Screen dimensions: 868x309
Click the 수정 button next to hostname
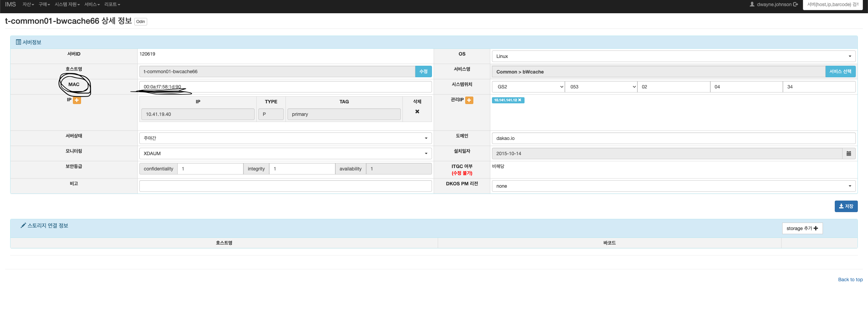click(x=423, y=71)
